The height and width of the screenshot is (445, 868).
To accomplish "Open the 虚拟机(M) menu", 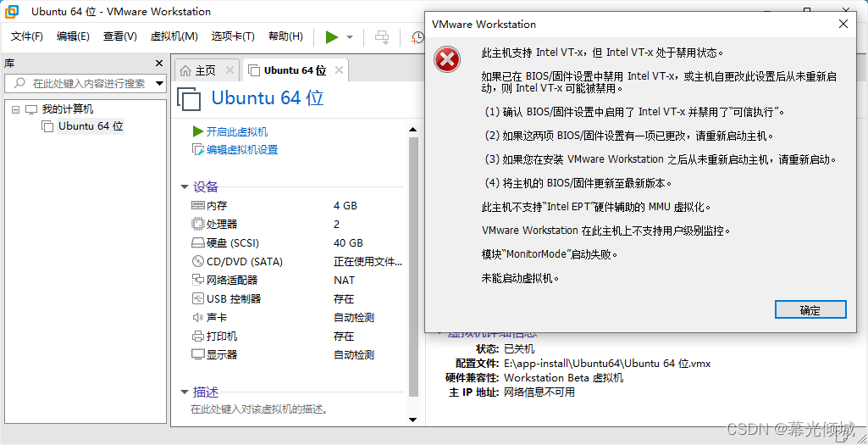I will click(174, 36).
